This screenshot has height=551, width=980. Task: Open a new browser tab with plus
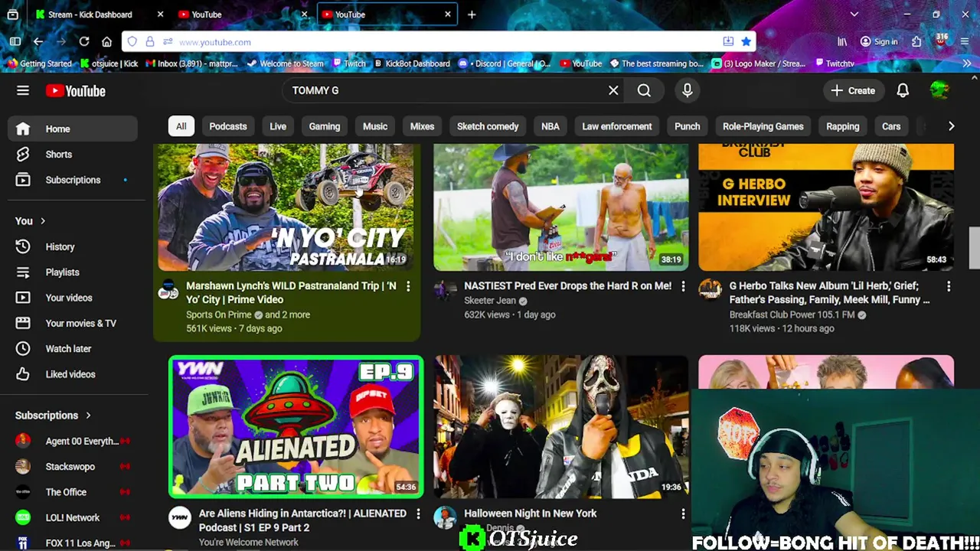(472, 15)
